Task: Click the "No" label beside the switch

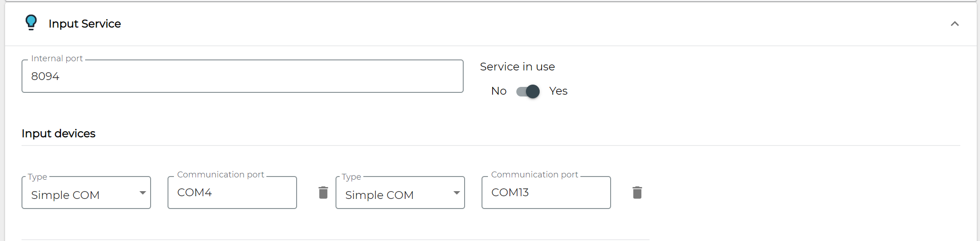Action: pos(498,91)
